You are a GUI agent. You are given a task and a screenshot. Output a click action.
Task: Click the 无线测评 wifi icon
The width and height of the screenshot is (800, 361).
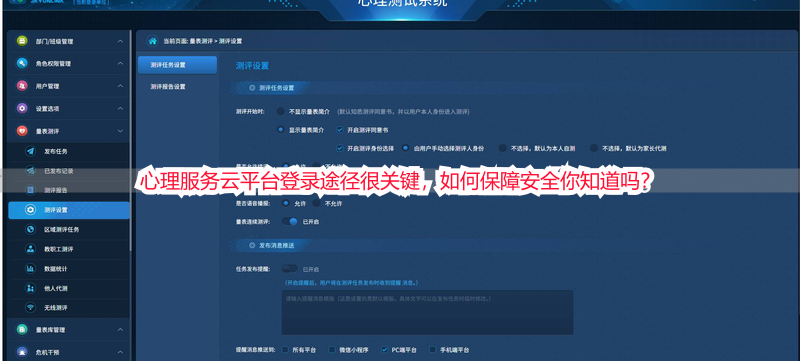(31, 307)
